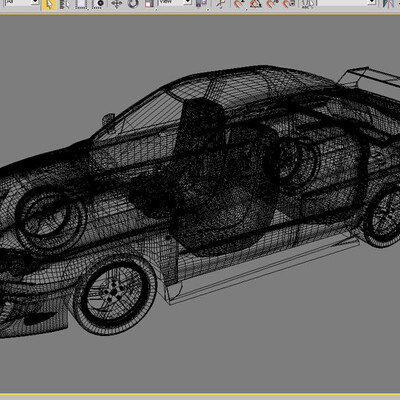Click the Edit Named Selection Sets icon
The image size is (400, 400).
(307, 4)
